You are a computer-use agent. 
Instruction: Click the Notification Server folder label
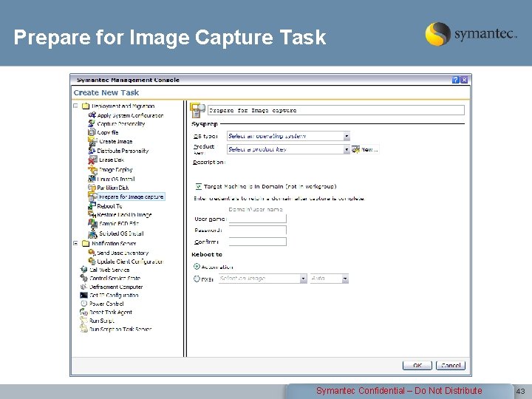[114, 243]
